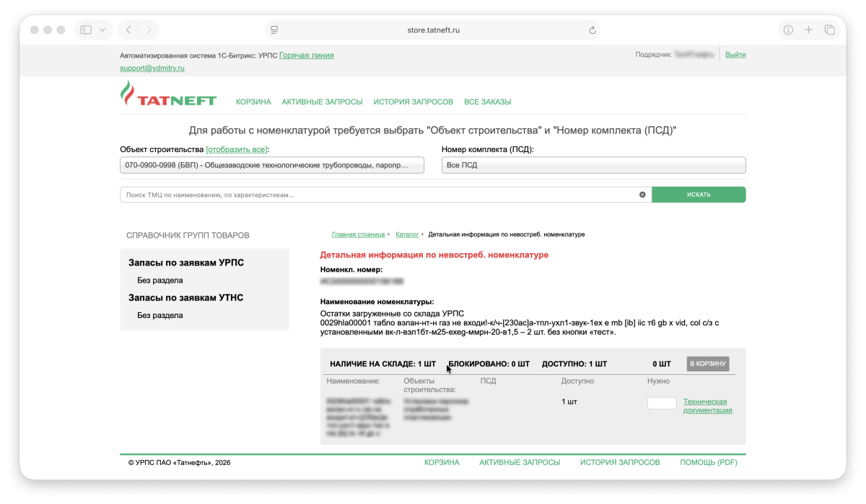Screen dimensions: 866x504
Task: Show the tab overview icon
Action: pos(830,30)
